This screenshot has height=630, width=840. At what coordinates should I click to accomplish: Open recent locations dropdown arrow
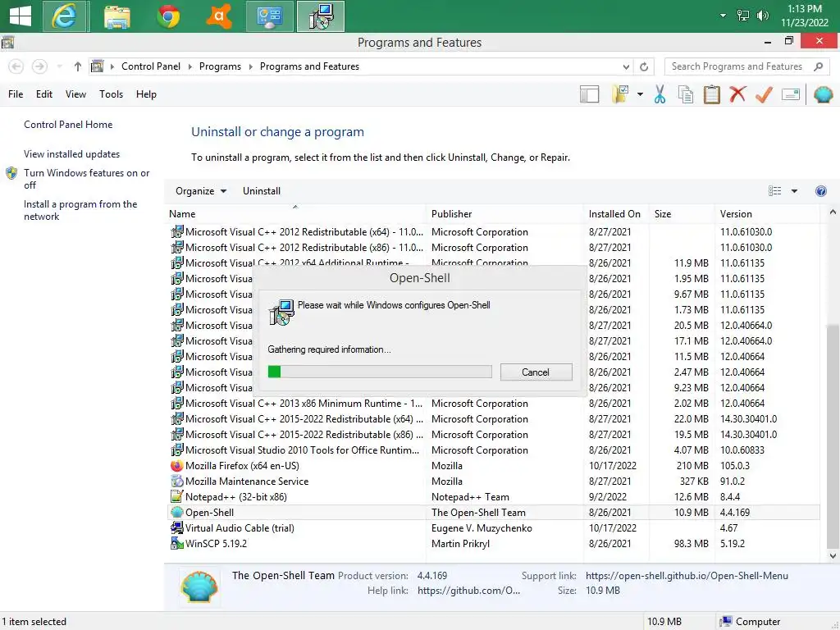pyautogui.click(x=59, y=66)
